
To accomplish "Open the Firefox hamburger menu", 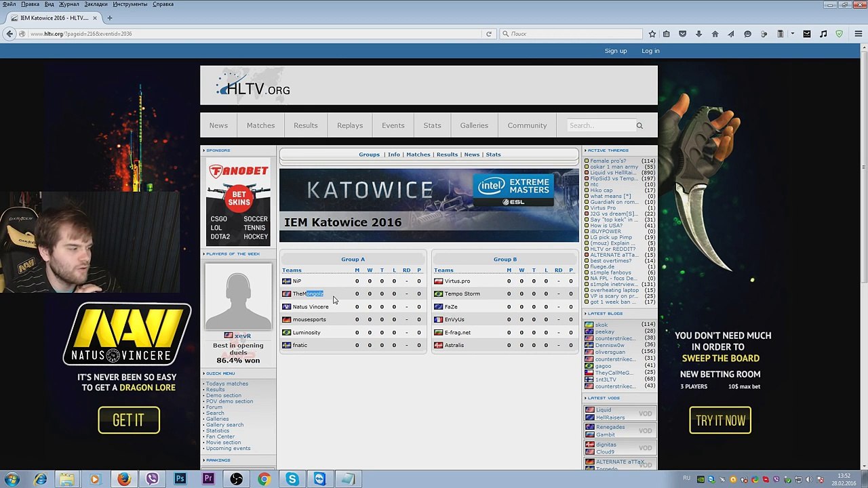I will pos(859,34).
